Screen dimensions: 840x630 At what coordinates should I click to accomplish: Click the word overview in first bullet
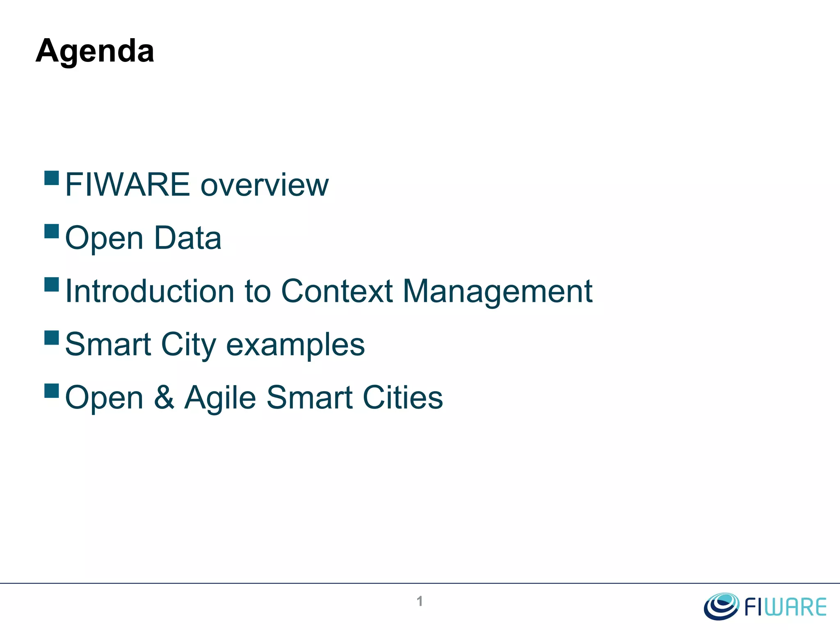click(265, 185)
